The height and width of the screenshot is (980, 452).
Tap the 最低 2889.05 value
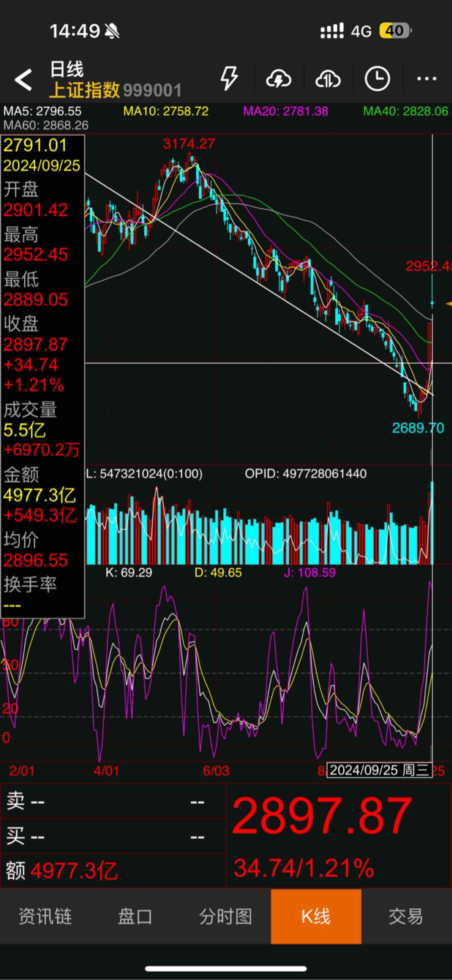tap(36, 300)
